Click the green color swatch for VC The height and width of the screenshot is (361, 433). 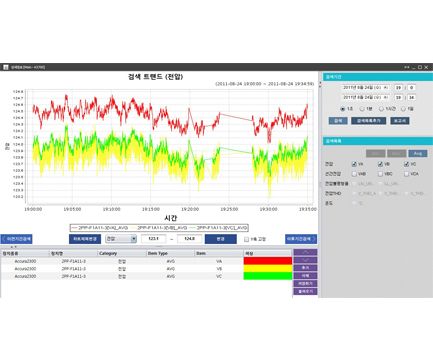[x=268, y=276]
